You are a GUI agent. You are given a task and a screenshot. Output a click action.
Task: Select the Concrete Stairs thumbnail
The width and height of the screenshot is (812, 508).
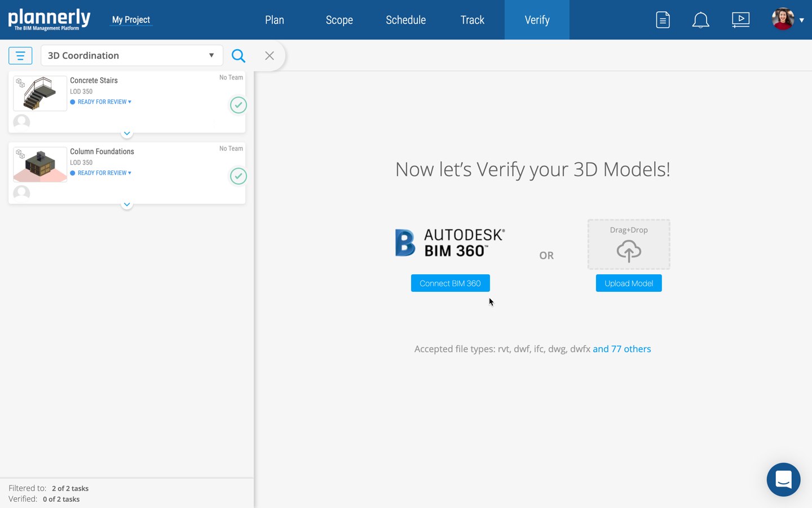click(40, 94)
